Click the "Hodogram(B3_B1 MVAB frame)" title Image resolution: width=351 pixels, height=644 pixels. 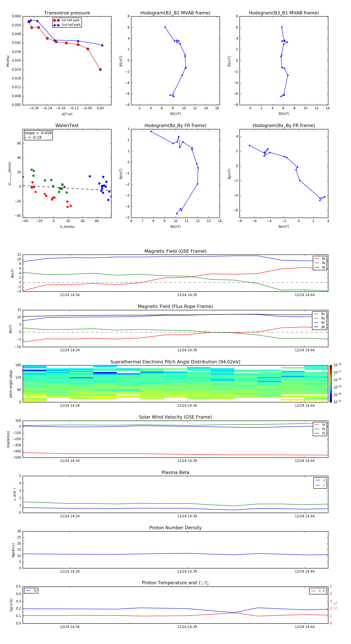[x=284, y=13]
